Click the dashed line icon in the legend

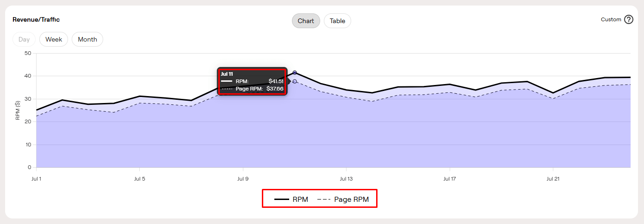coord(324,200)
